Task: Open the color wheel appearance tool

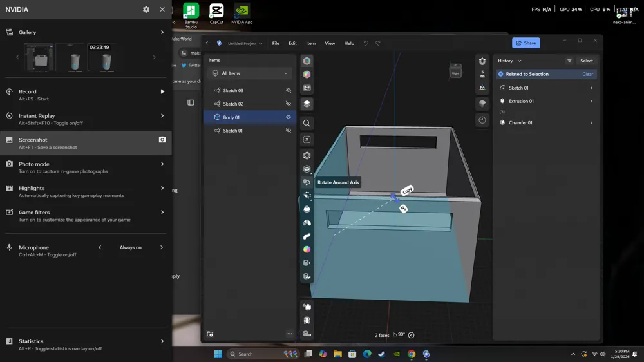Action: pos(307,249)
